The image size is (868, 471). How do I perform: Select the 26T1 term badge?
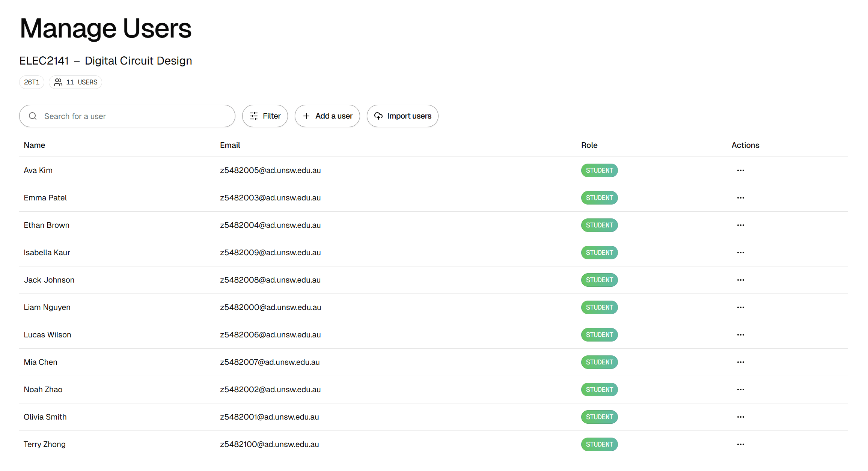point(32,82)
